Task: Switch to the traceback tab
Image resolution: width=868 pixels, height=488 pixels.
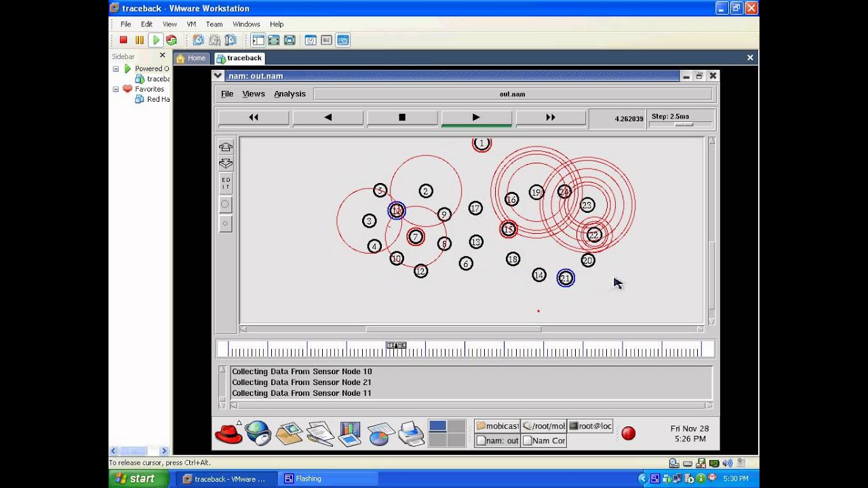Action: pyautogui.click(x=239, y=58)
